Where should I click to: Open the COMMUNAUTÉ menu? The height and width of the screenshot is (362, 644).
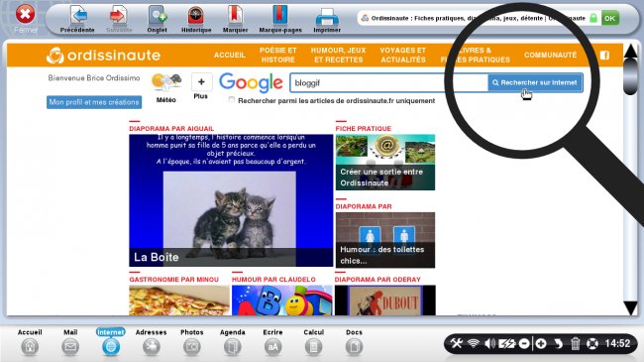tap(550, 55)
